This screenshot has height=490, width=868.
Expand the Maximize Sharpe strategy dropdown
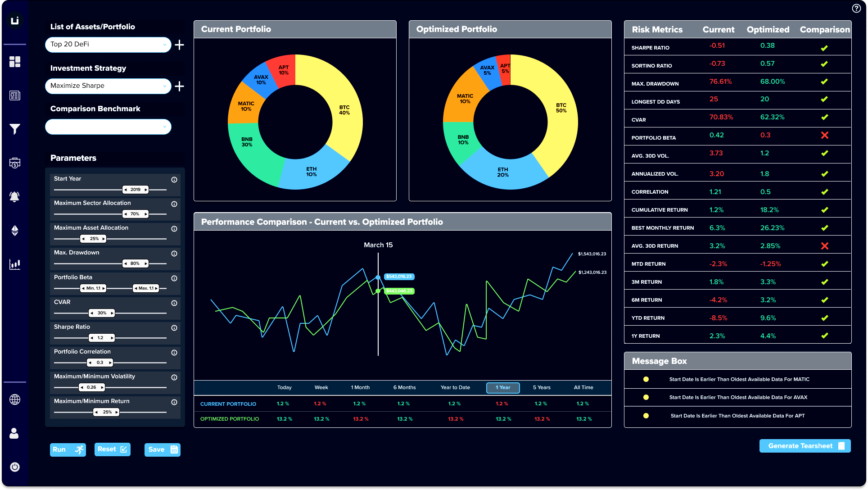tap(108, 86)
